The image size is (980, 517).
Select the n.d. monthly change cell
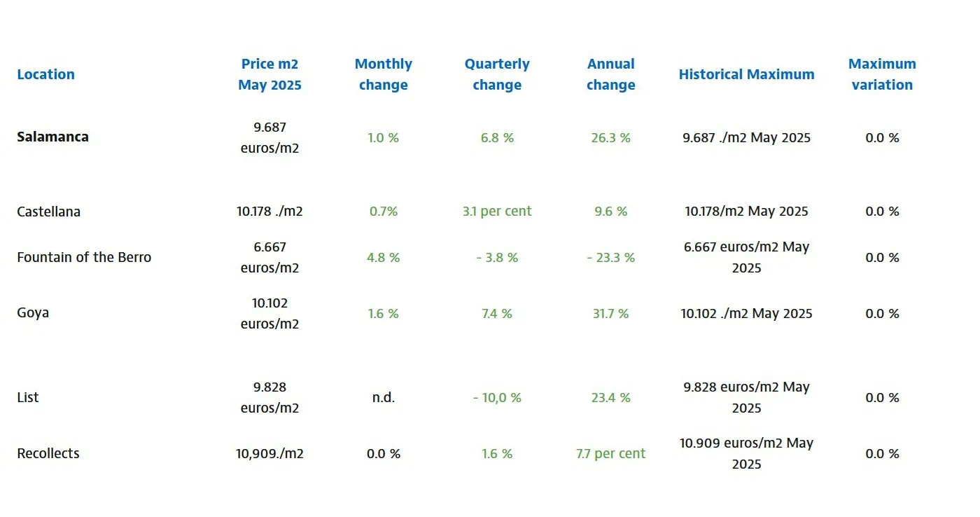(x=383, y=397)
